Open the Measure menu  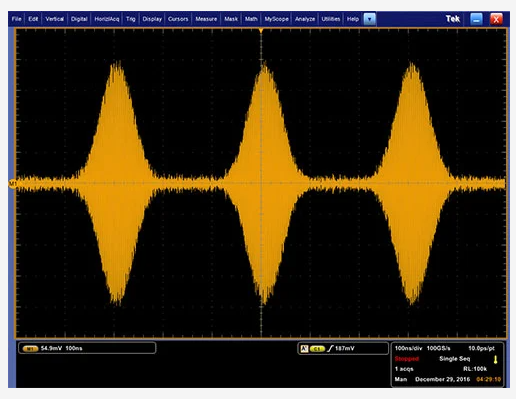206,19
